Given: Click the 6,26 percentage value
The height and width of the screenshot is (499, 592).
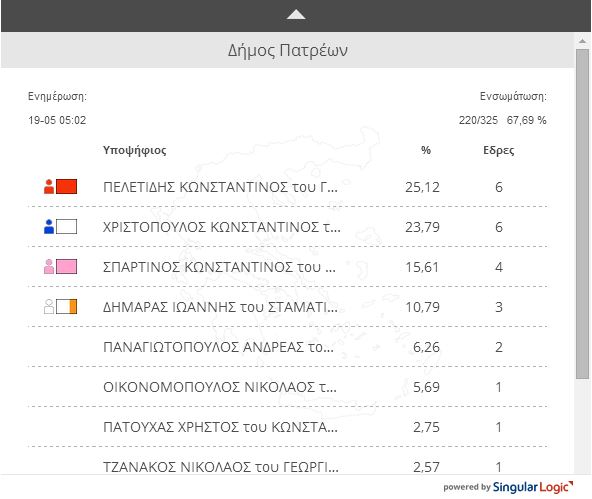Looking at the screenshot, I should point(426,347).
